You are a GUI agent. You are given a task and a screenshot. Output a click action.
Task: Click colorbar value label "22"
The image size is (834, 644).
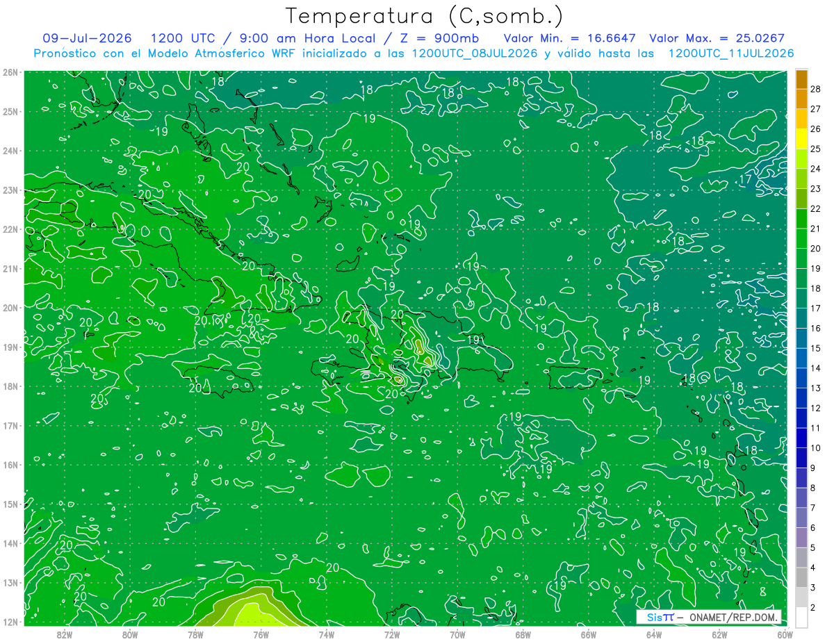coord(815,208)
